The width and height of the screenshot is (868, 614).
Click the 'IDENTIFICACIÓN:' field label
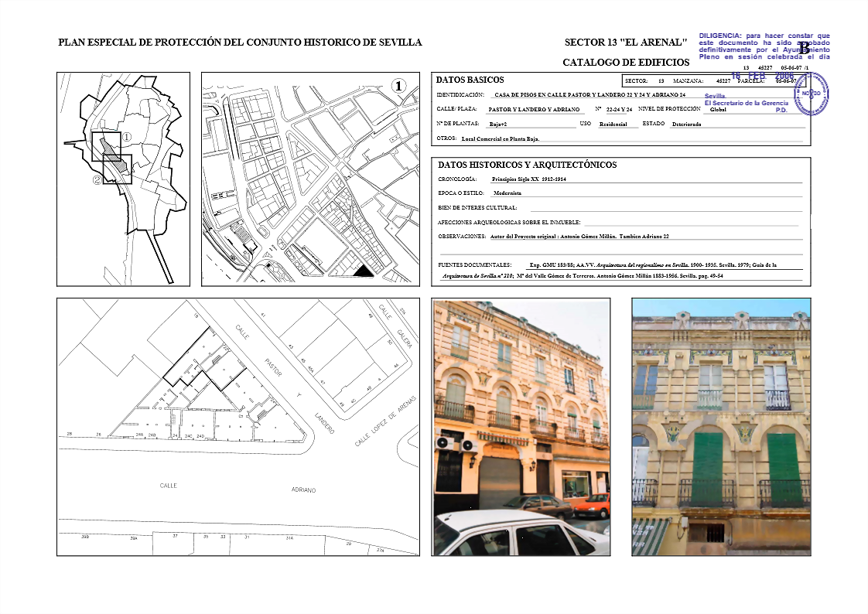tap(460, 95)
